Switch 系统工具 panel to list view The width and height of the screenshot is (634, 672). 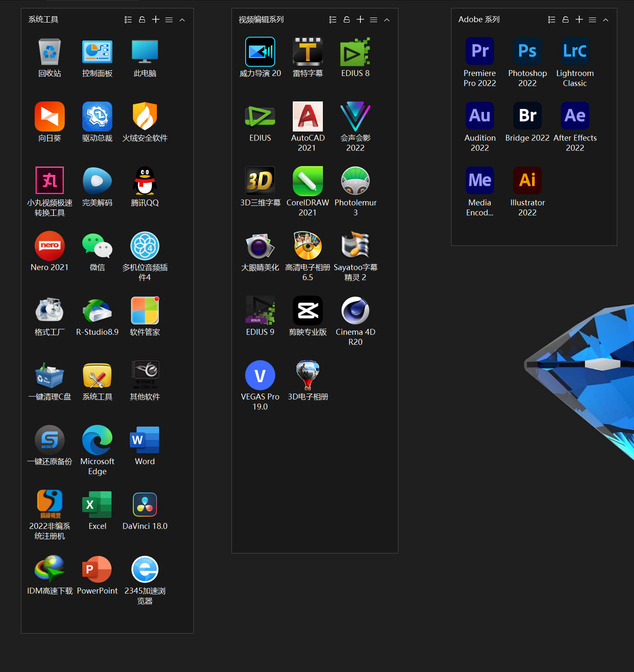tap(128, 20)
